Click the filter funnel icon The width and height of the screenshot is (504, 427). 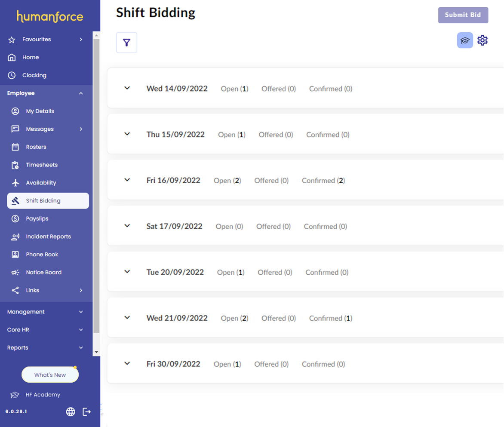(126, 42)
